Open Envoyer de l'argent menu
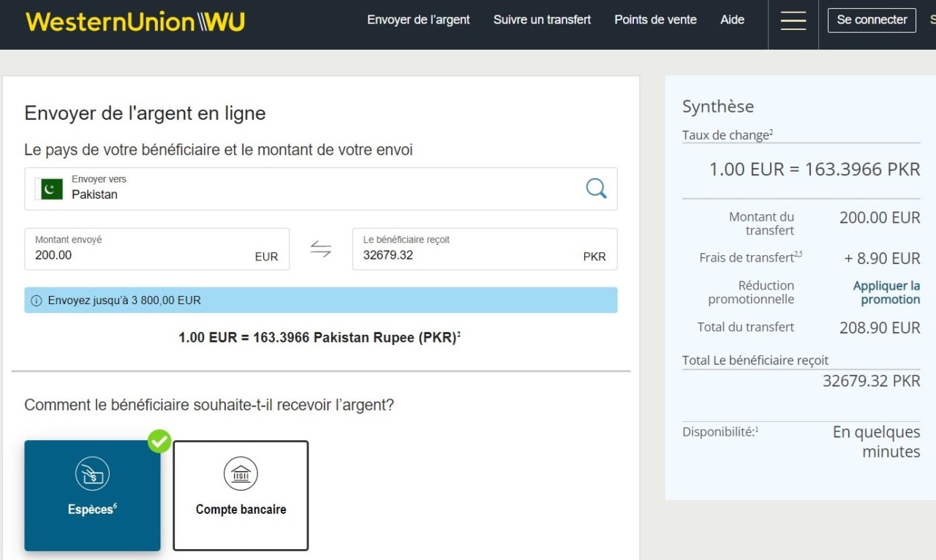Image resolution: width=936 pixels, height=560 pixels. click(x=418, y=20)
